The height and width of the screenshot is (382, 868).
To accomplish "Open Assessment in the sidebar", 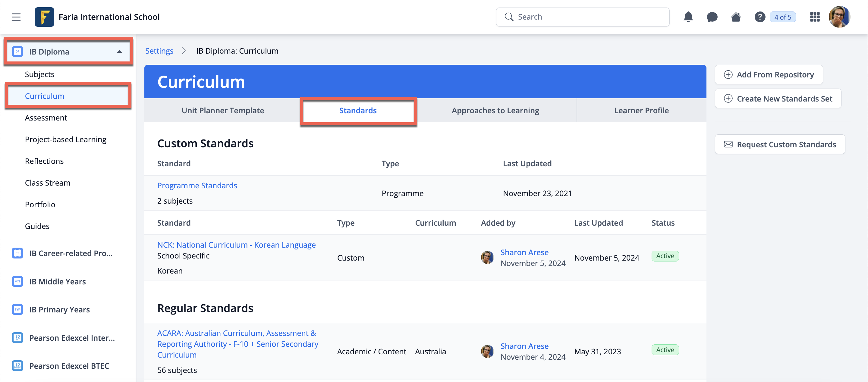I will coord(46,117).
